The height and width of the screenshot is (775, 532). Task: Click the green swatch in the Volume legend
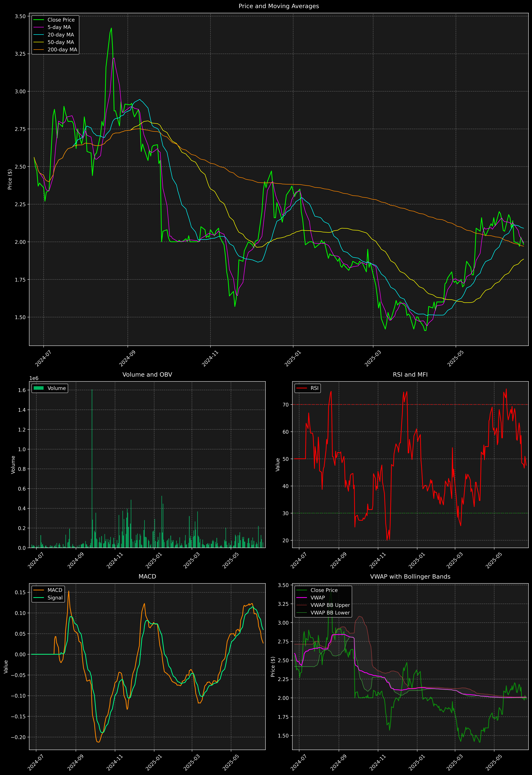point(39,388)
